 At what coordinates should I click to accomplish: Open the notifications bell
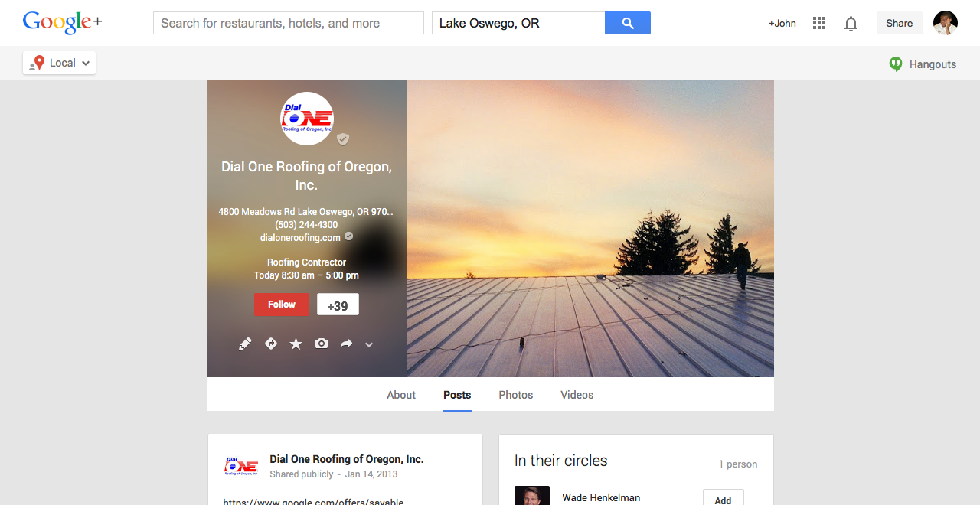(851, 24)
